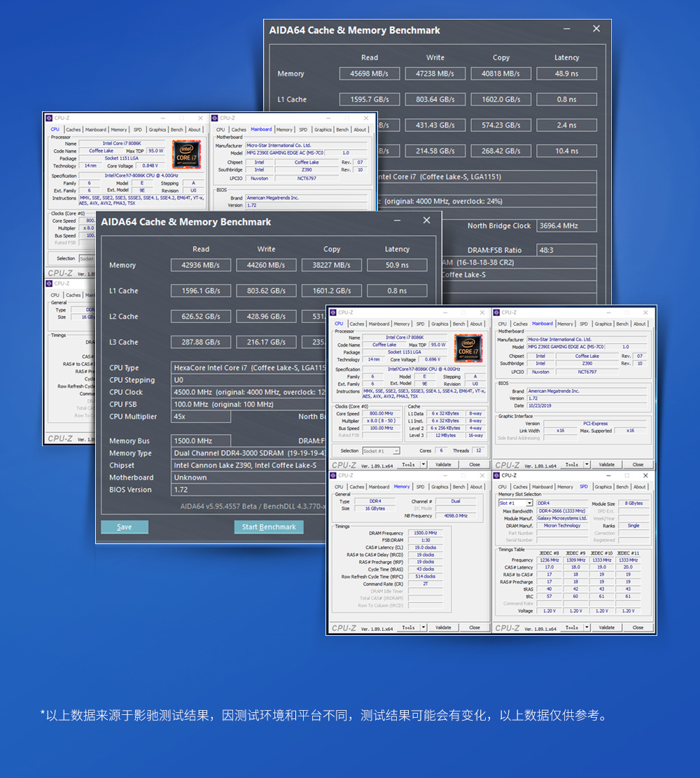
Task: Click 'Micron Technology' DRAM Manuf. field
Action: pyautogui.click(x=562, y=525)
